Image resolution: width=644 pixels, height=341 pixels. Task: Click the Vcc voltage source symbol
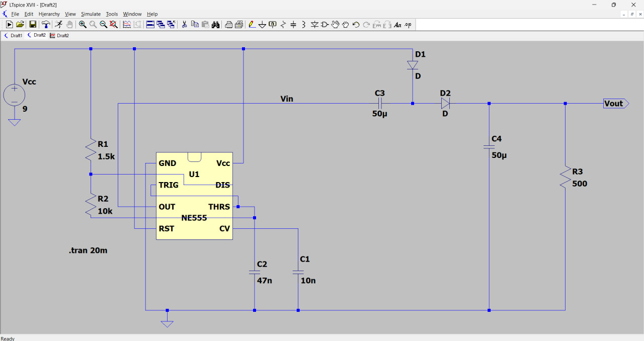click(x=15, y=95)
